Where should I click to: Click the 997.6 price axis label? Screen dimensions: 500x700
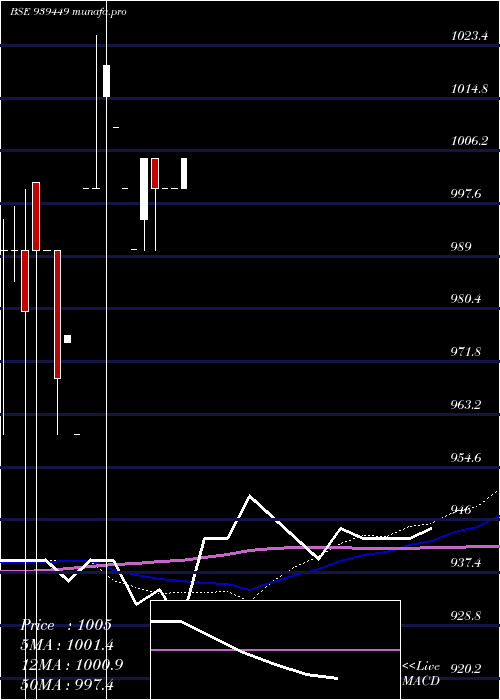pos(466,194)
